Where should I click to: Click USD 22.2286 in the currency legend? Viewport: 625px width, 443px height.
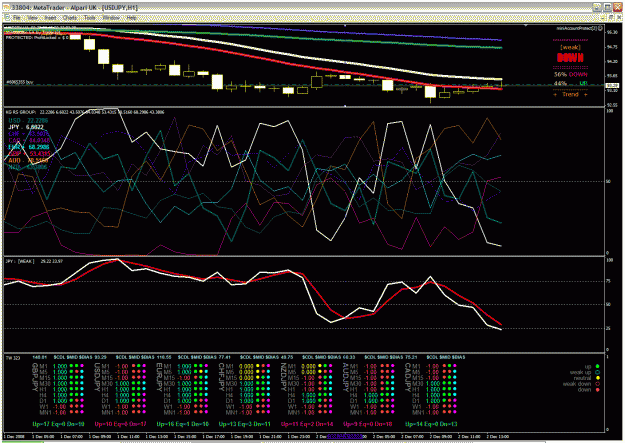coord(28,120)
